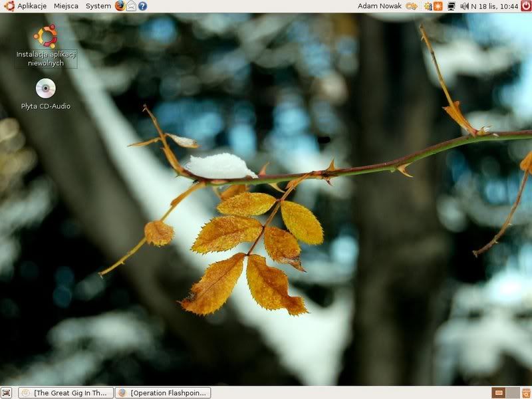Click the blue help question mark icon

(x=142, y=6)
